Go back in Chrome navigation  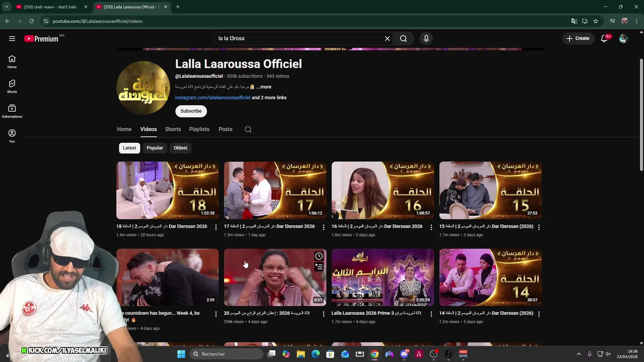(7, 21)
